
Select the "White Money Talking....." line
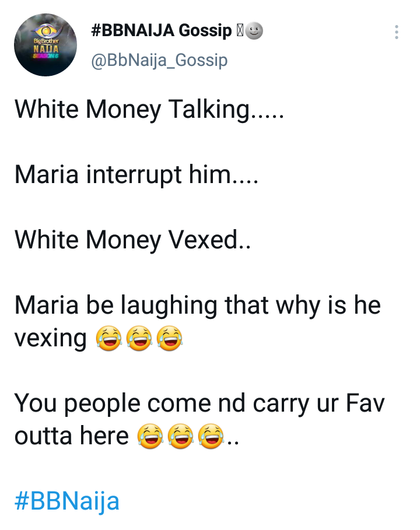pyautogui.click(x=149, y=110)
